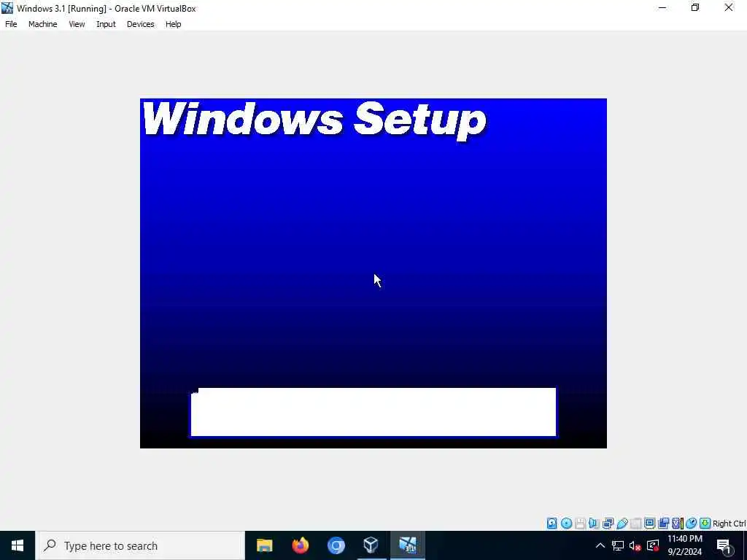The image size is (747, 560).
Task: Click the Windows 3.1 VM taskbar icon
Action: [407, 545]
